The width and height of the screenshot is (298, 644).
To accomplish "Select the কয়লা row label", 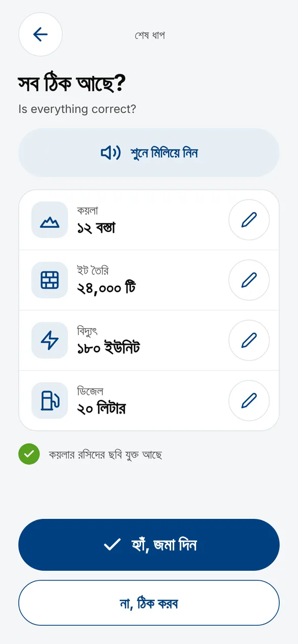I will (x=88, y=211).
